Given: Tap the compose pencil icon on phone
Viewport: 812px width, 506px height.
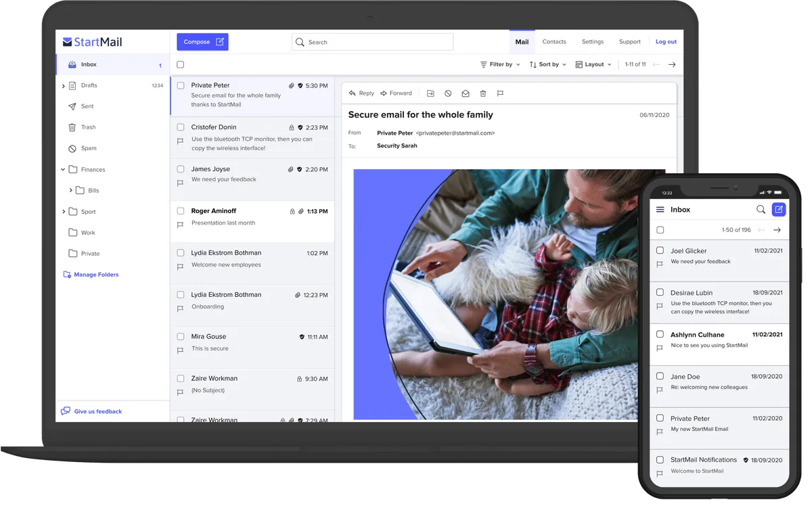Looking at the screenshot, I should (x=779, y=210).
